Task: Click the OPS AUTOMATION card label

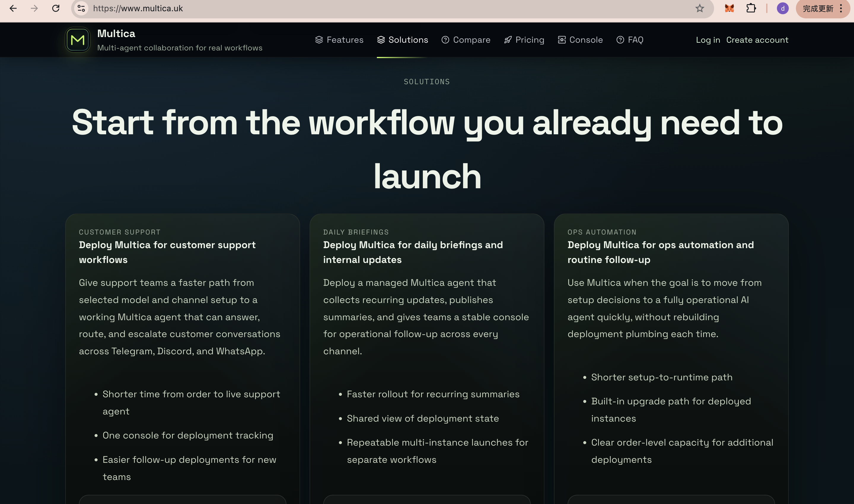Action: click(x=602, y=232)
